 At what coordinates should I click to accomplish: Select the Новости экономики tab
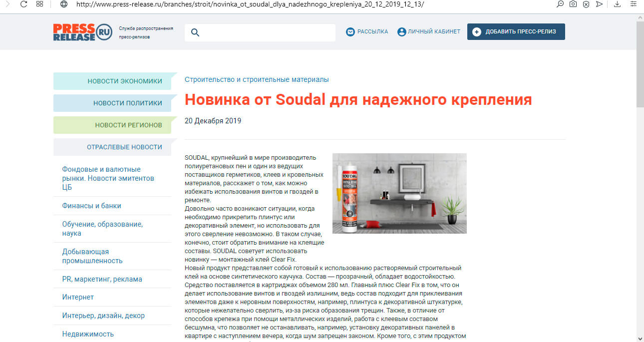coord(115,81)
